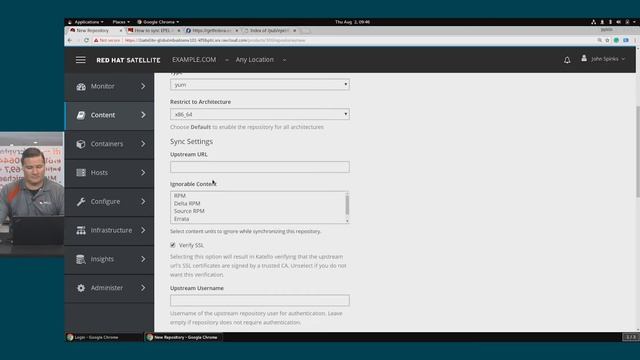Screen dimensions: 640x360
Task: Close the New Repository browser tab
Action: [121, 31]
